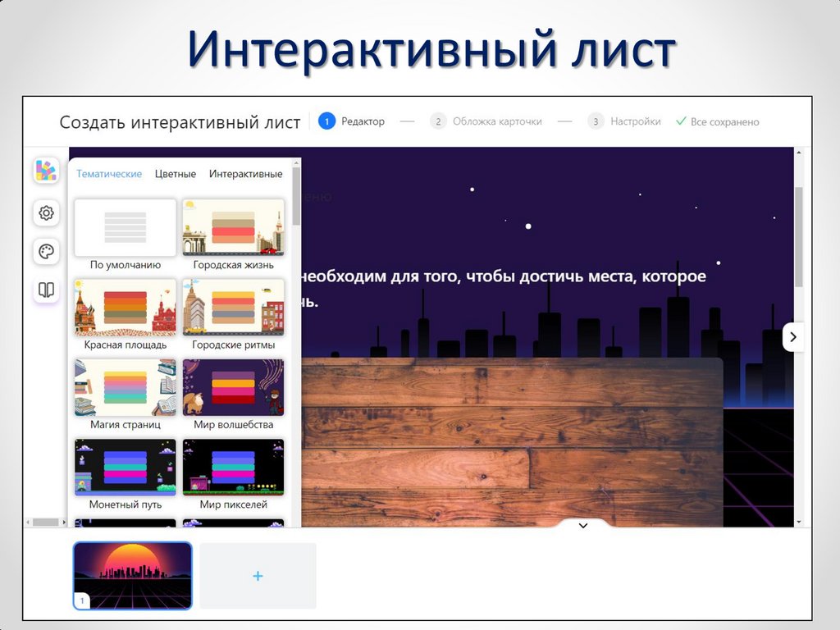The image size is (840, 630).
Task: Select the Магия страниц theme
Action: pos(126,395)
